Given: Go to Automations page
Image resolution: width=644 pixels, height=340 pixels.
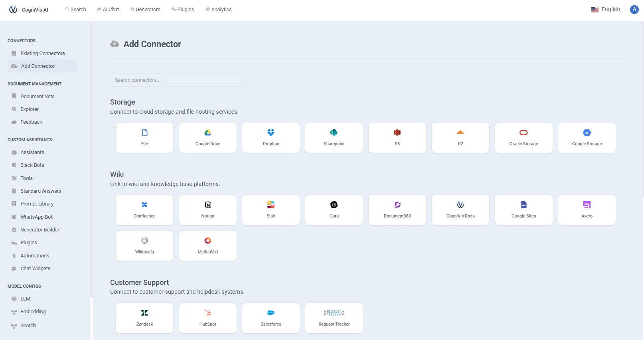Looking at the screenshot, I should click(x=42, y=255).
